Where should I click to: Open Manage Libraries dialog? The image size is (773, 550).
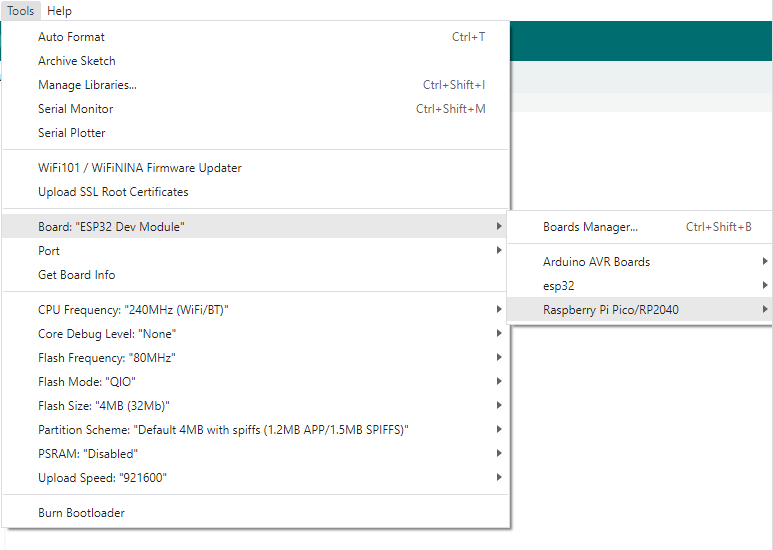87,85
